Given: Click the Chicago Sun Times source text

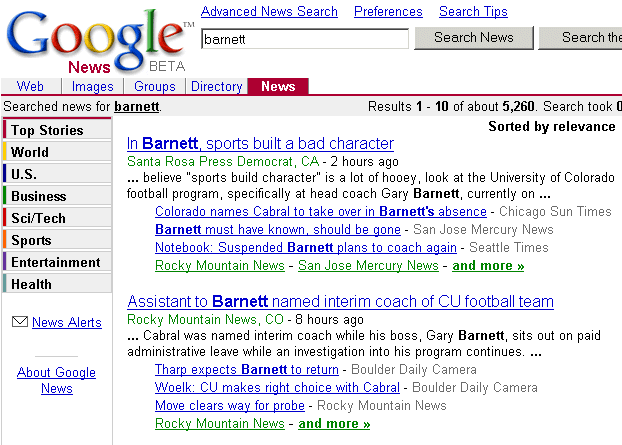Looking at the screenshot, I should pos(555,211).
